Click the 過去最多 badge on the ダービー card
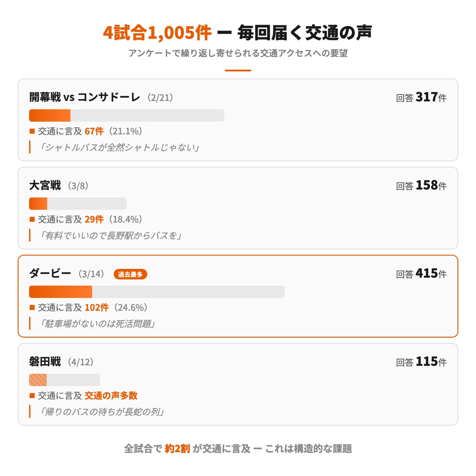 [x=131, y=274]
